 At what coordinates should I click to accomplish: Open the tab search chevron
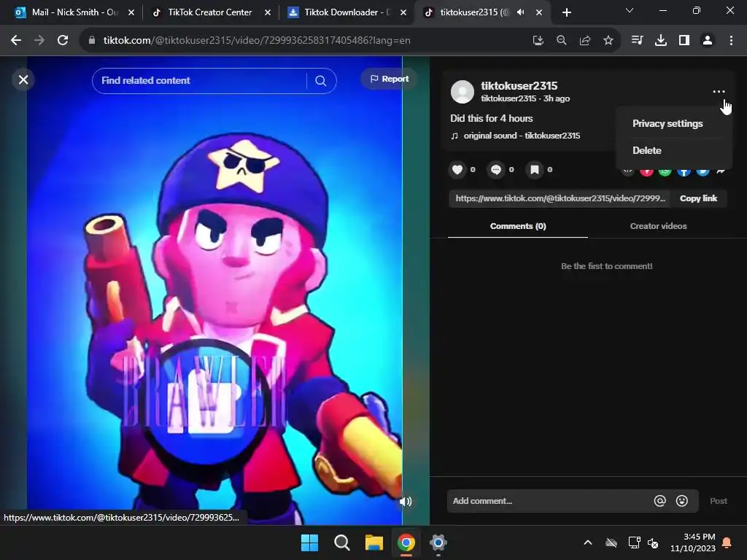(x=630, y=10)
